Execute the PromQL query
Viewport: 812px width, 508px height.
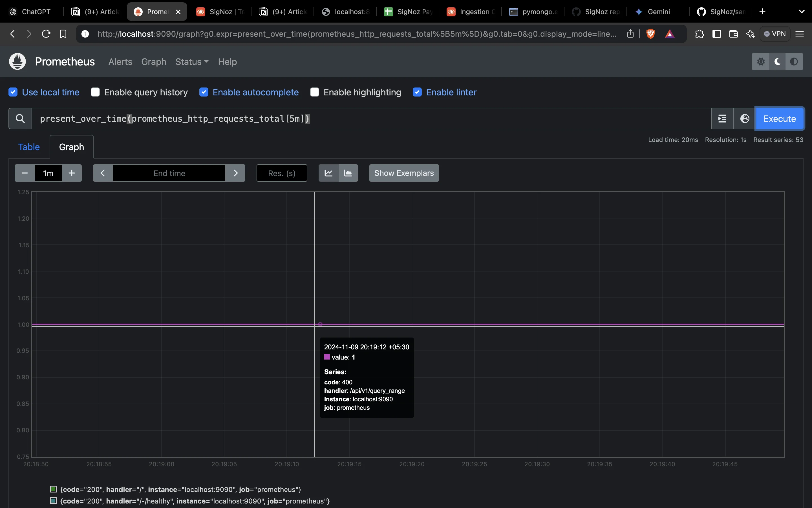tap(780, 119)
